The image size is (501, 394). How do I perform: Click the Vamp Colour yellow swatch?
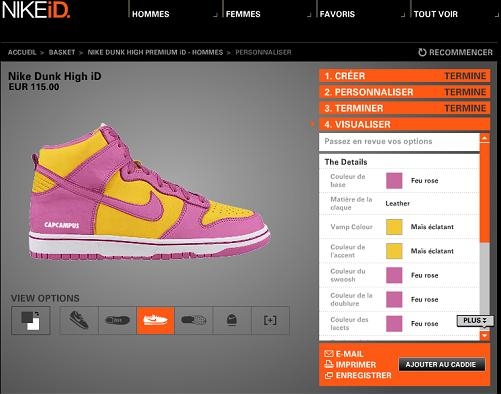[394, 227]
